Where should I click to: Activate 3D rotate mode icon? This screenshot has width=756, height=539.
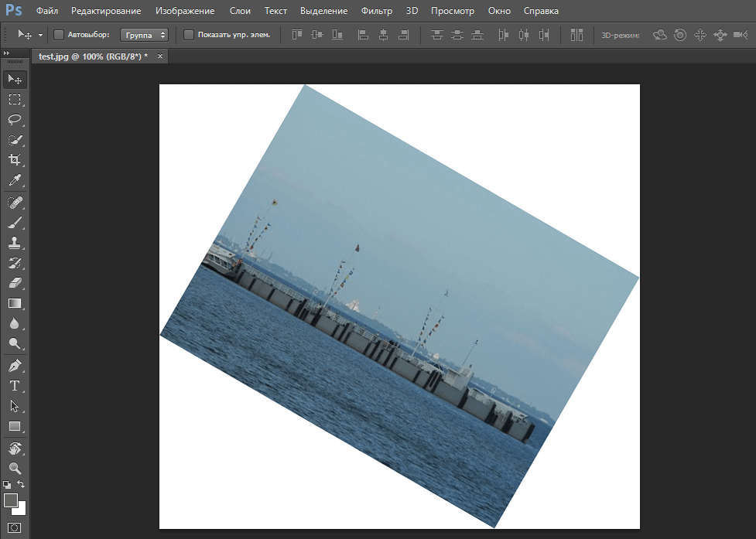click(659, 35)
